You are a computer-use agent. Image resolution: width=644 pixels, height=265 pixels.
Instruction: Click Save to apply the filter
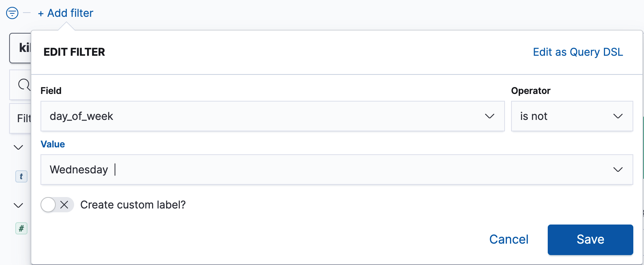click(x=590, y=239)
